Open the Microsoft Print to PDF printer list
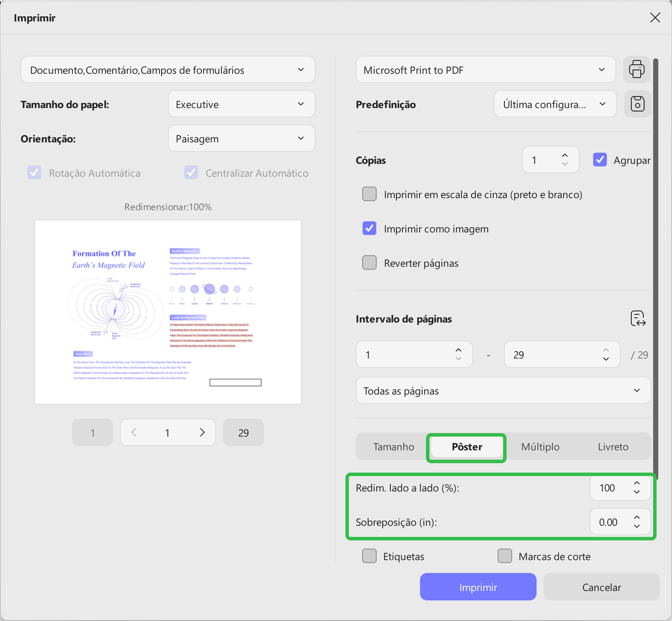 485,70
